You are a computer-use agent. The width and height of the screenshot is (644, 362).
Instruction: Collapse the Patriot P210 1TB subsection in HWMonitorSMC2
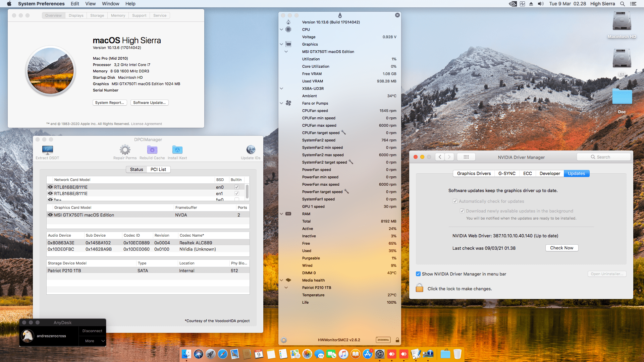286,288
